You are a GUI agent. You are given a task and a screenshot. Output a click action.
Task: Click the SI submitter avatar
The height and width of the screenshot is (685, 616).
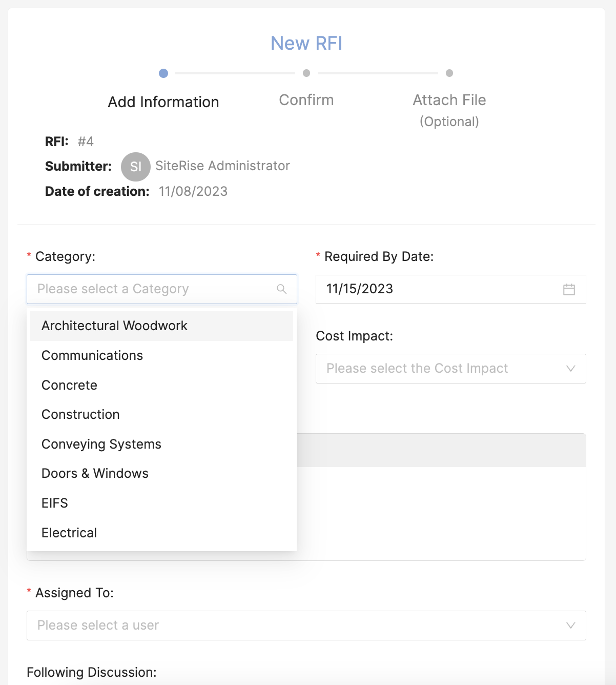tap(135, 166)
